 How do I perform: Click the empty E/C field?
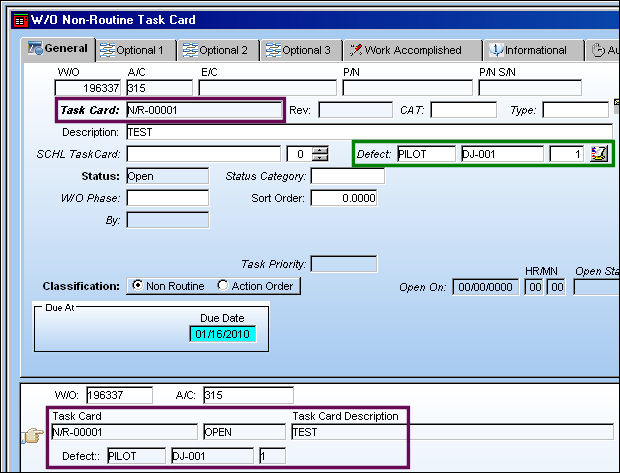[267, 88]
